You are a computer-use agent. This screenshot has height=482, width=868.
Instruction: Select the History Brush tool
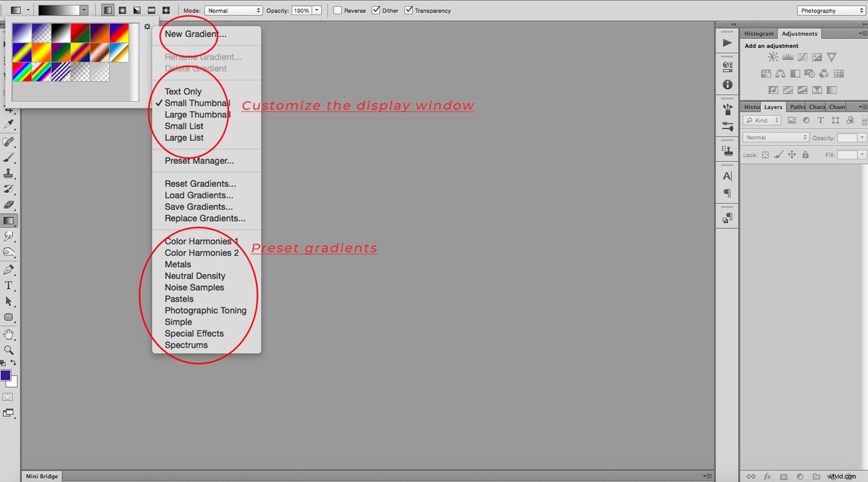click(x=9, y=189)
